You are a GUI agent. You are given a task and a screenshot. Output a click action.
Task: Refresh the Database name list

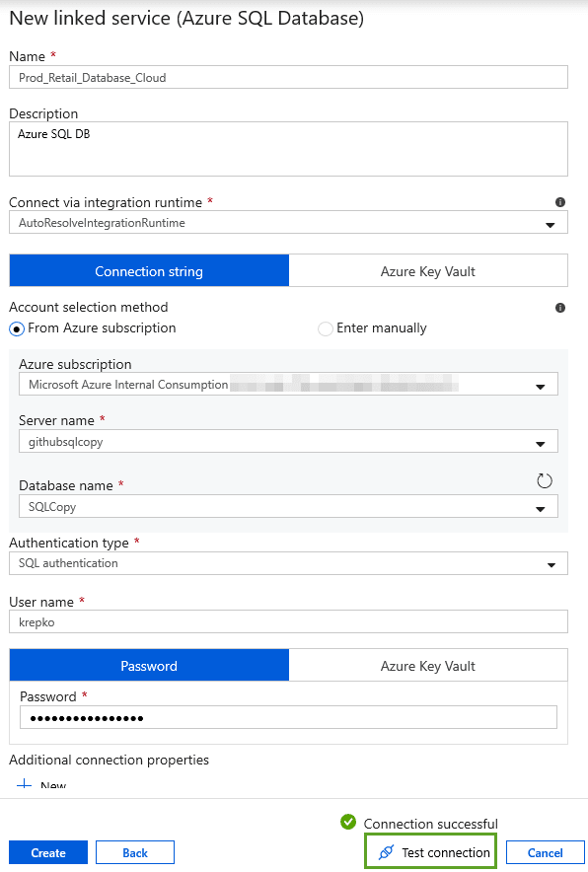pos(543,480)
